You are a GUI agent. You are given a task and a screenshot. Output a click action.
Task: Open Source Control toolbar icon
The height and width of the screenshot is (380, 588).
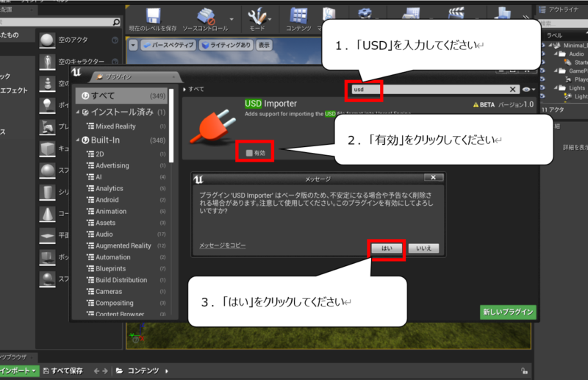coord(206,16)
